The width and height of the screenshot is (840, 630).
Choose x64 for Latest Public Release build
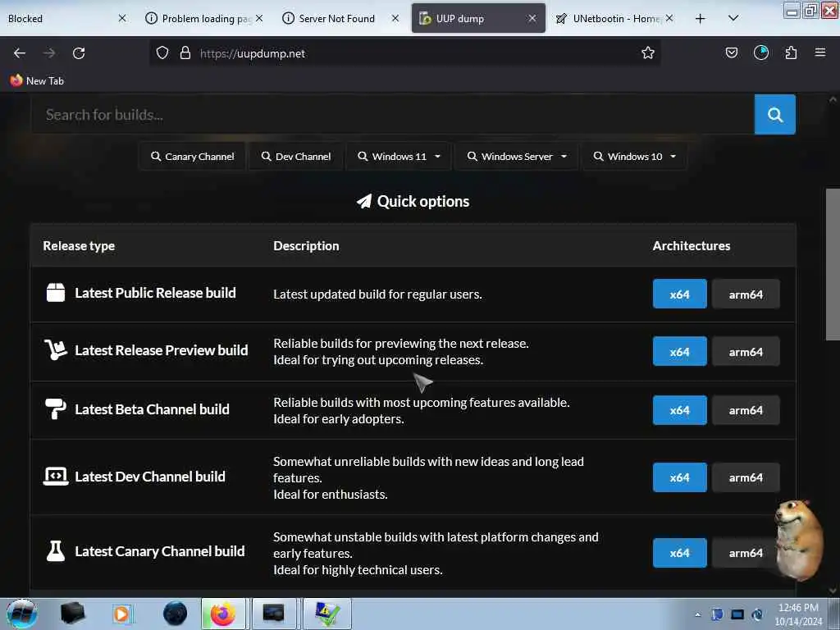click(679, 294)
